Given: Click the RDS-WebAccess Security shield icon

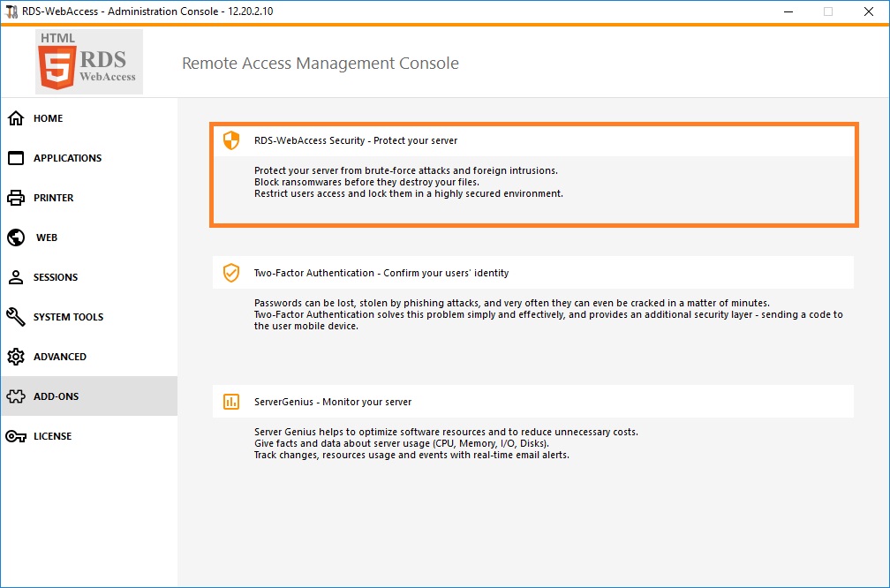Looking at the screenshot, I should (x=231, y=140).
